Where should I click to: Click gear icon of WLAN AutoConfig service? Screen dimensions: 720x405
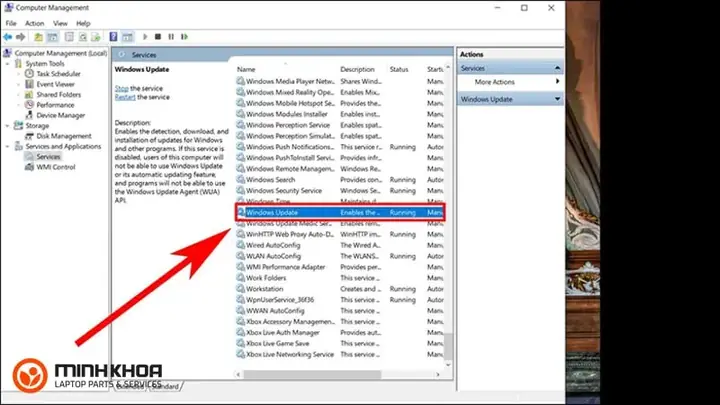pyautogui.click(x=240, y=256)
